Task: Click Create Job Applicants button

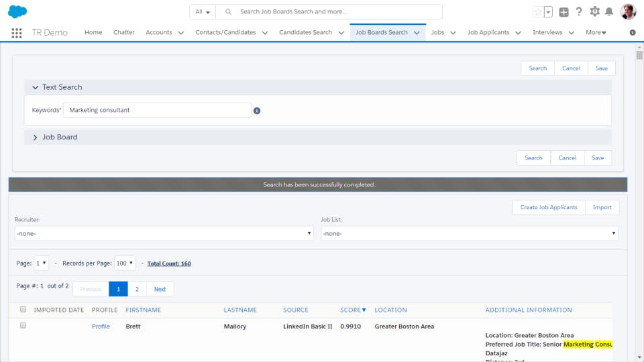Action: tap(549, 207)
